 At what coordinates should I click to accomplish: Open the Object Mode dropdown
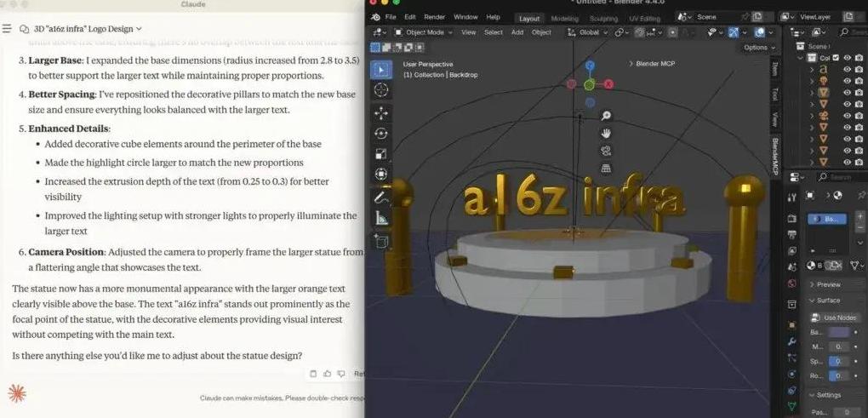(x=422, y=32)
